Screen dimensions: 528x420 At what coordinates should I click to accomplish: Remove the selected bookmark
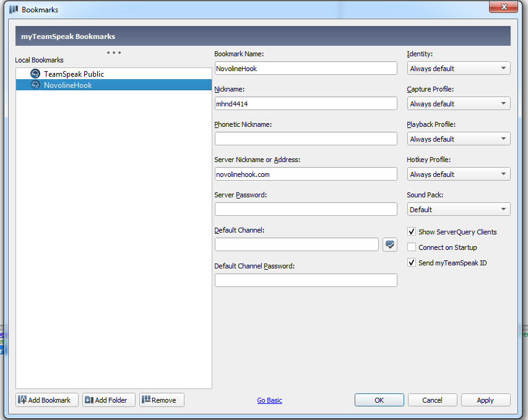162,400
